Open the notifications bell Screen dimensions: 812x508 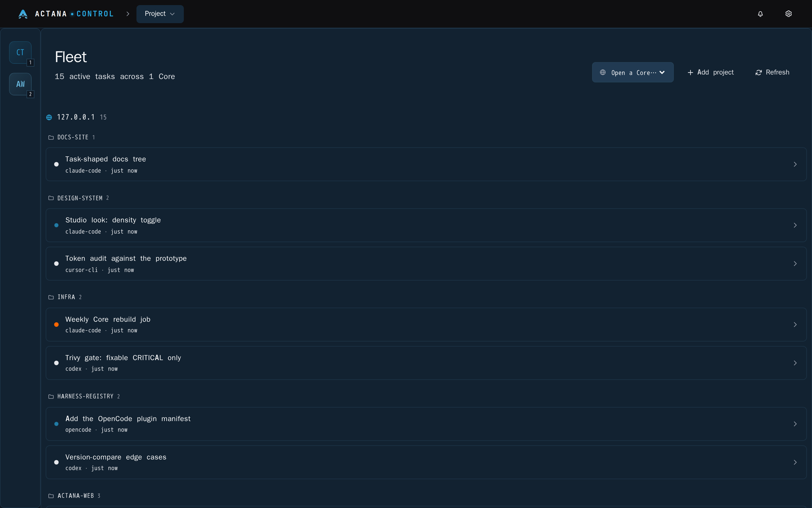760,14
